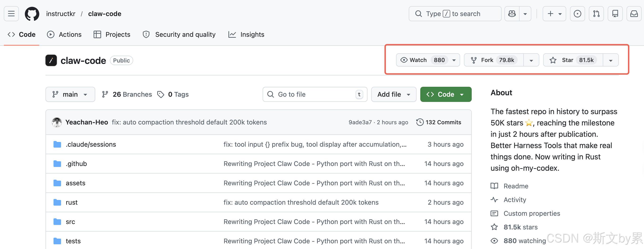Open the green Code clone dropdown

pos(446,94)
